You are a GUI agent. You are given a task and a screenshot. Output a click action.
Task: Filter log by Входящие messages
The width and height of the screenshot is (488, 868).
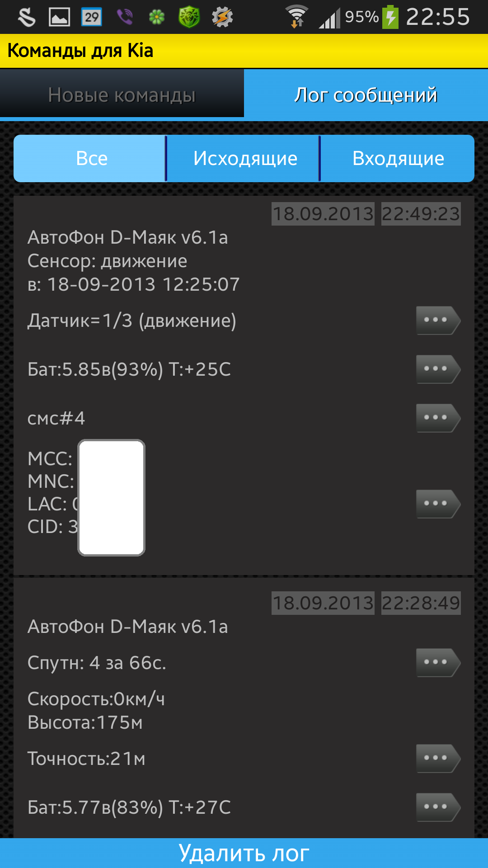pyautogui.click(x=398, y=159)
